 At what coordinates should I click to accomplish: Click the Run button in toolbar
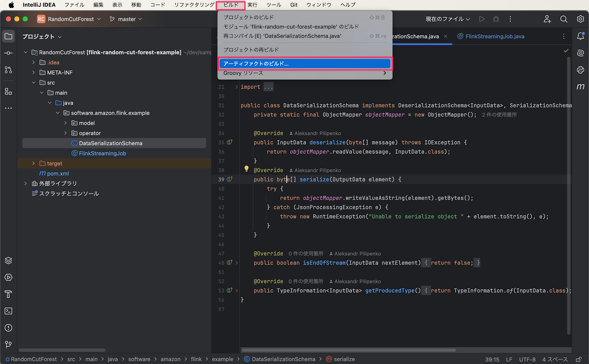(482, 19)
